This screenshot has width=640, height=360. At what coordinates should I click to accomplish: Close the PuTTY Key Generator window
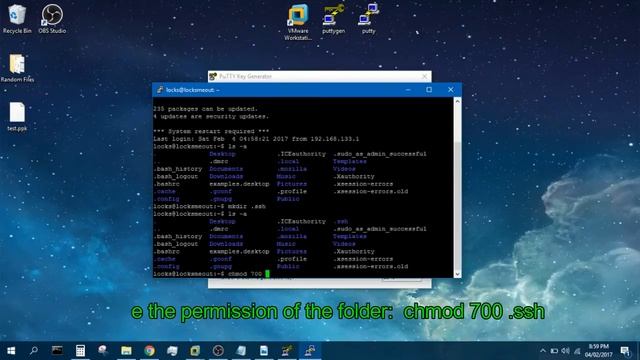pyautogui.click(x=424, y=76)
